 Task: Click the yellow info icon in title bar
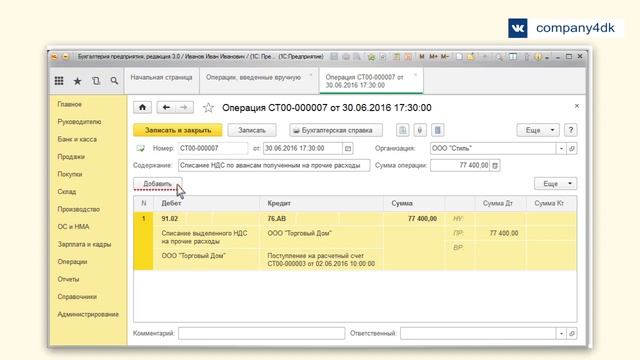coord(538,57)
